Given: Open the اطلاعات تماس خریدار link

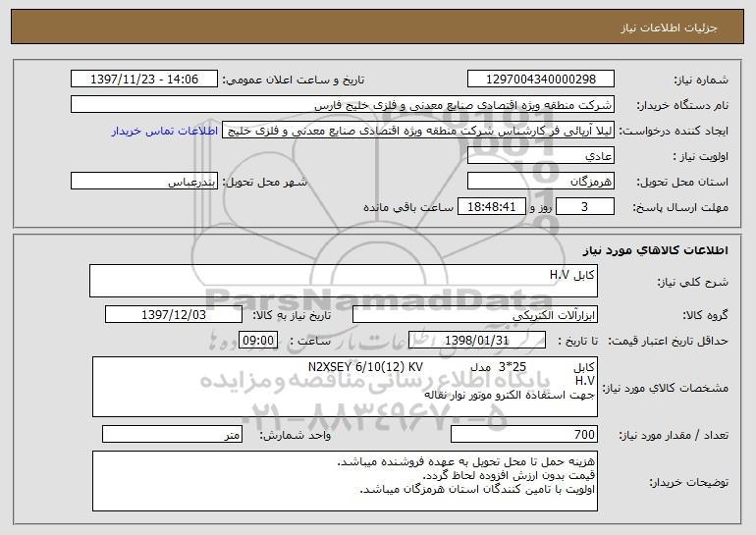Looking at the screenshot, I should pos(164,132).
